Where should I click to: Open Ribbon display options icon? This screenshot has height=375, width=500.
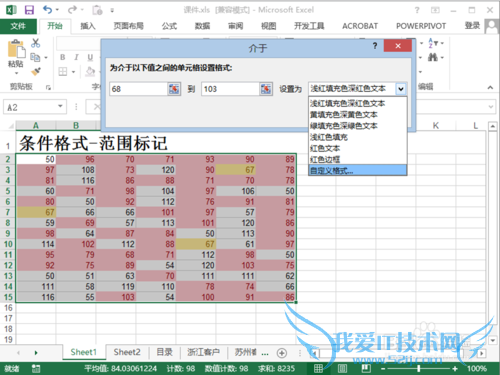435,10
